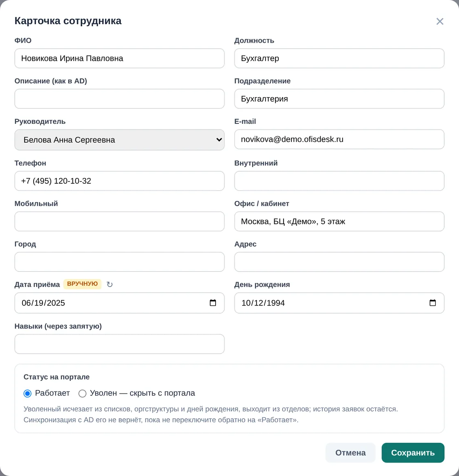Edit the Офис / кабинет field

(x=339, y=221)
